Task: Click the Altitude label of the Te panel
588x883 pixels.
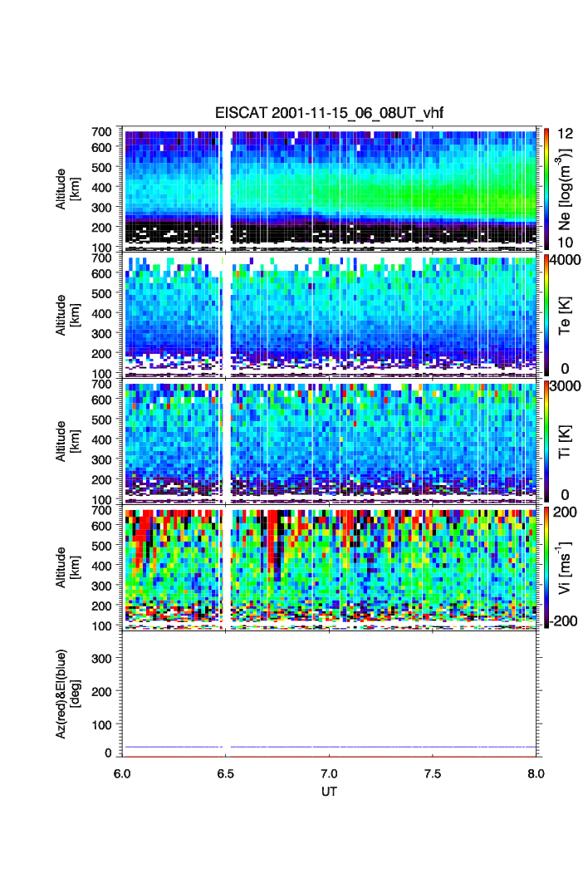Action: pos(67,316)
